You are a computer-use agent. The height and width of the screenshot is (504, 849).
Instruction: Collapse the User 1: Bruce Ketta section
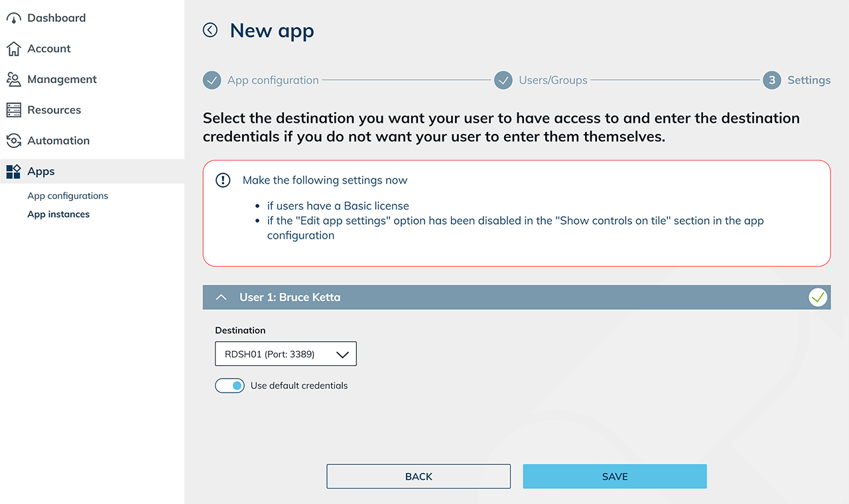[x=222, y=297]
